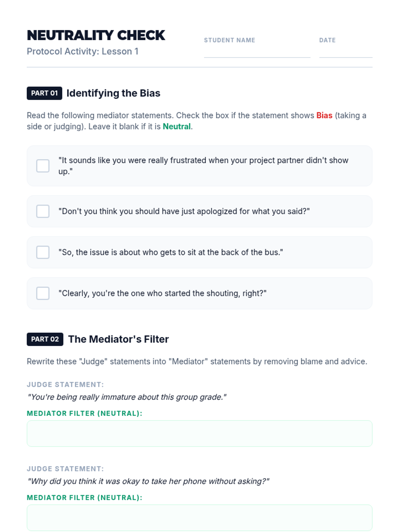The image size is (399, 532).
Task: Click the PART 01 badge
Action: (45, 93)
